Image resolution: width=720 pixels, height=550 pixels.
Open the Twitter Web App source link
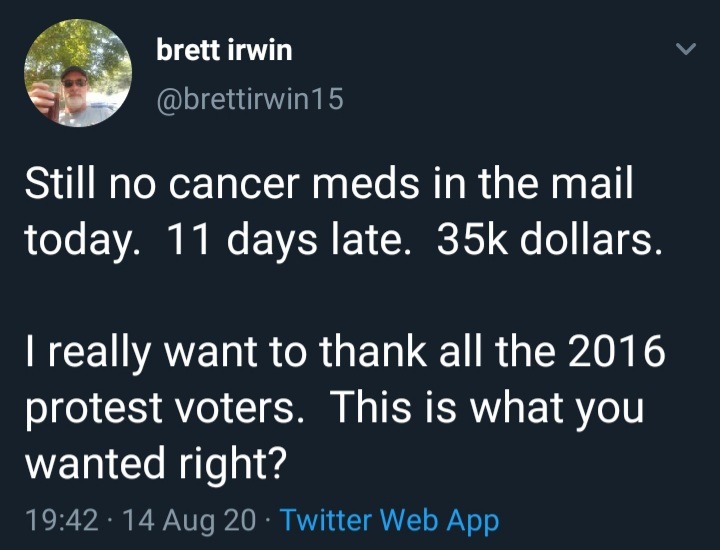pyautogui.click(x=389, y=520)
